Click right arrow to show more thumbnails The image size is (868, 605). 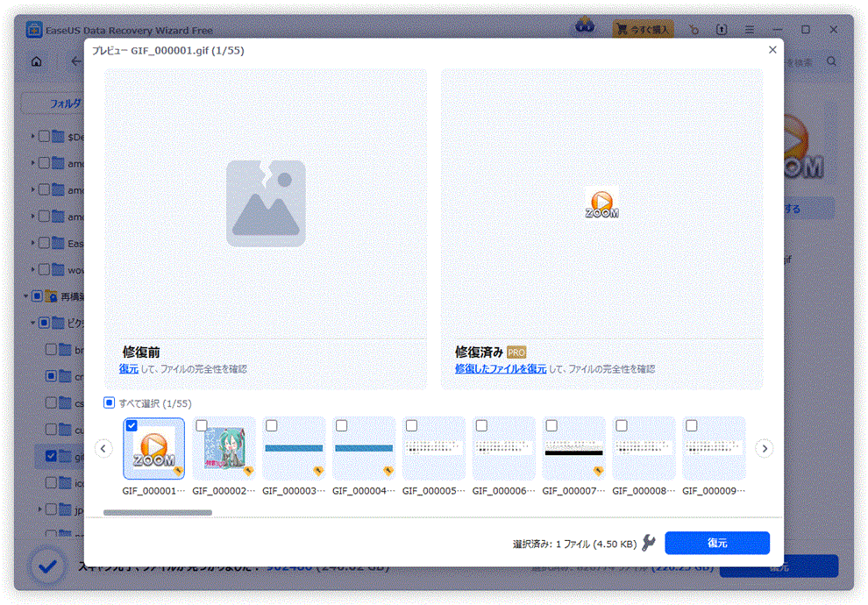click(764, 448)
